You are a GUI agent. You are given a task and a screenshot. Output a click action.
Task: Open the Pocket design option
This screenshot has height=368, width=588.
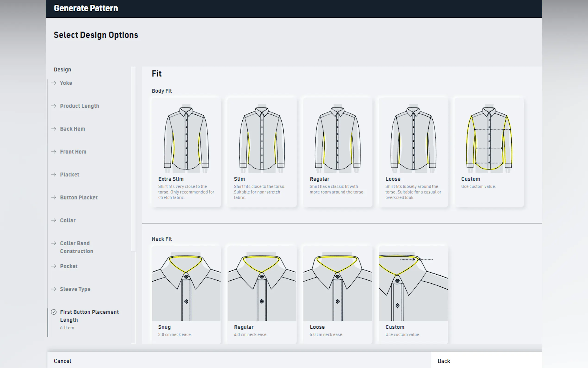pos(69,266)
